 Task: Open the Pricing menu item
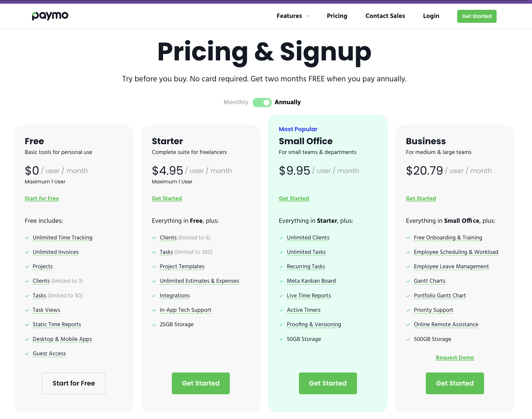coord(337,16)
